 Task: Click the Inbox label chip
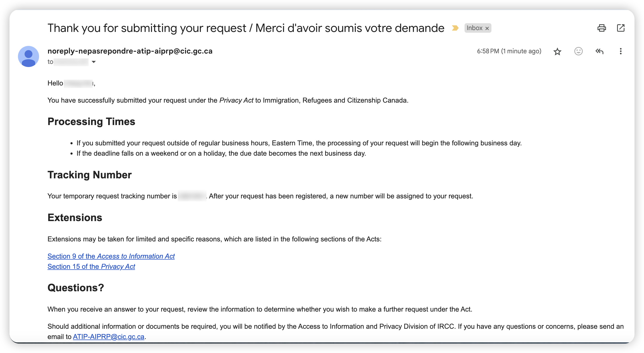[474, 28]
